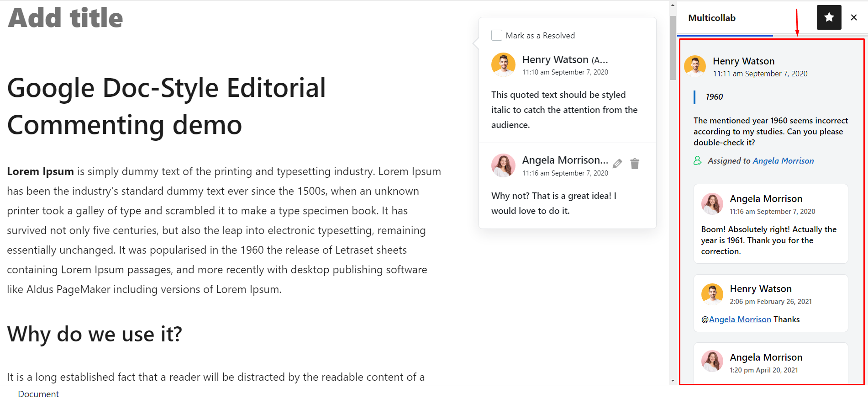The image size is (868, 399).
Task: Click the scrollbar down arrow
Action: [673, 380]
